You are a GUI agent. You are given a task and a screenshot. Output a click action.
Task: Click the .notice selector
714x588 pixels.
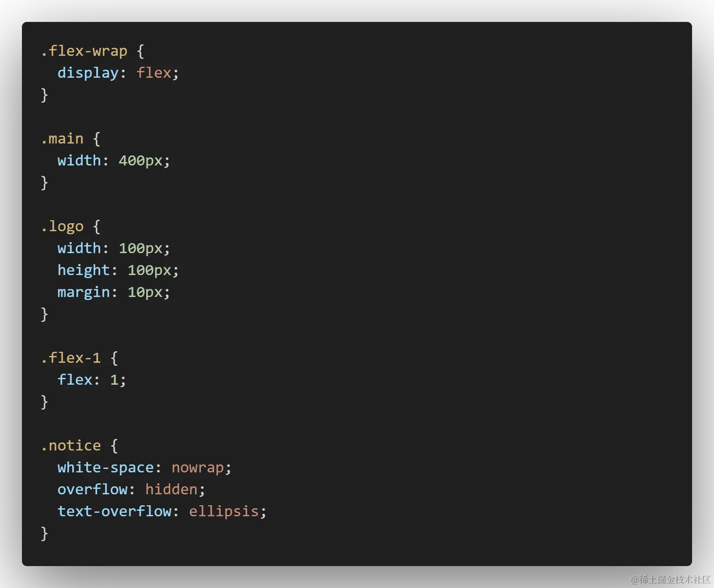coord(71,445)
